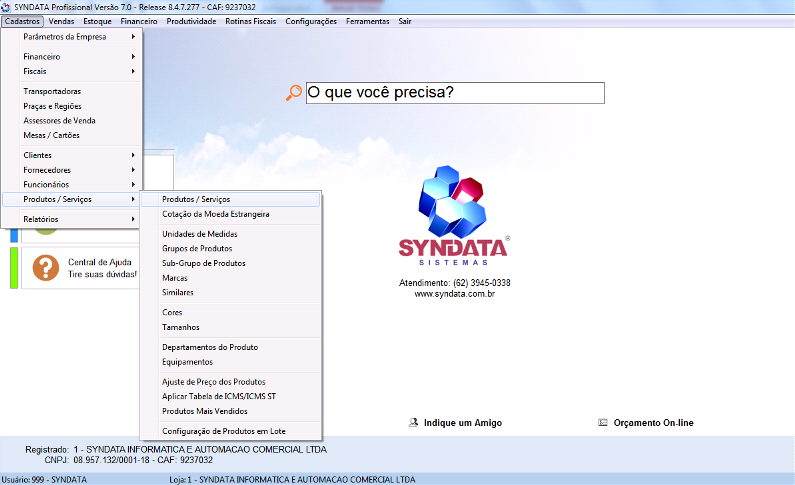This screenshot has height=485, width=795.
Task: Open the Ferramentas menu
Action: [x=368, y=21]
